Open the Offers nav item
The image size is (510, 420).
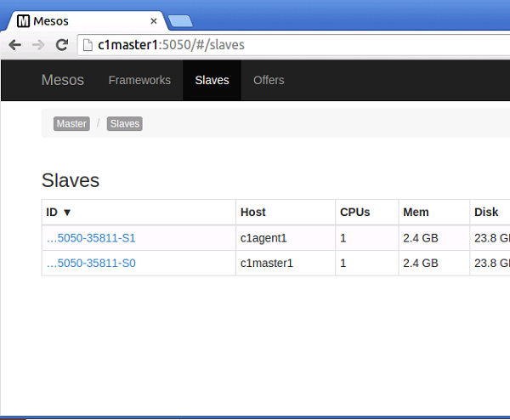pyautogui.click(x=269, y=80)
